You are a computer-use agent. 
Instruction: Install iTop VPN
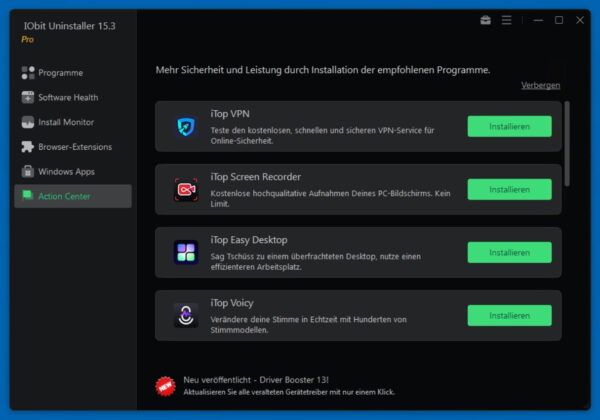point(509,127)
